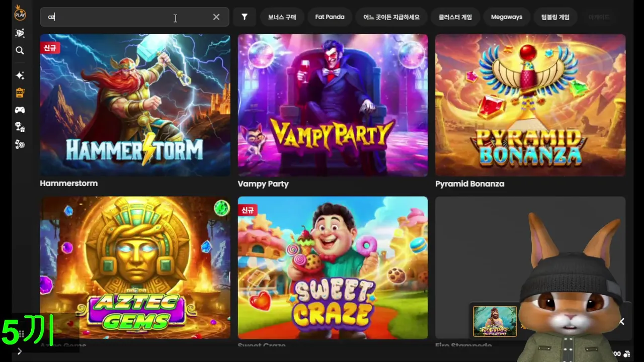This screenshot has height=362, width=644.
Task: Open the Vampy Party game thumbnail
Action: coord(333,105)
